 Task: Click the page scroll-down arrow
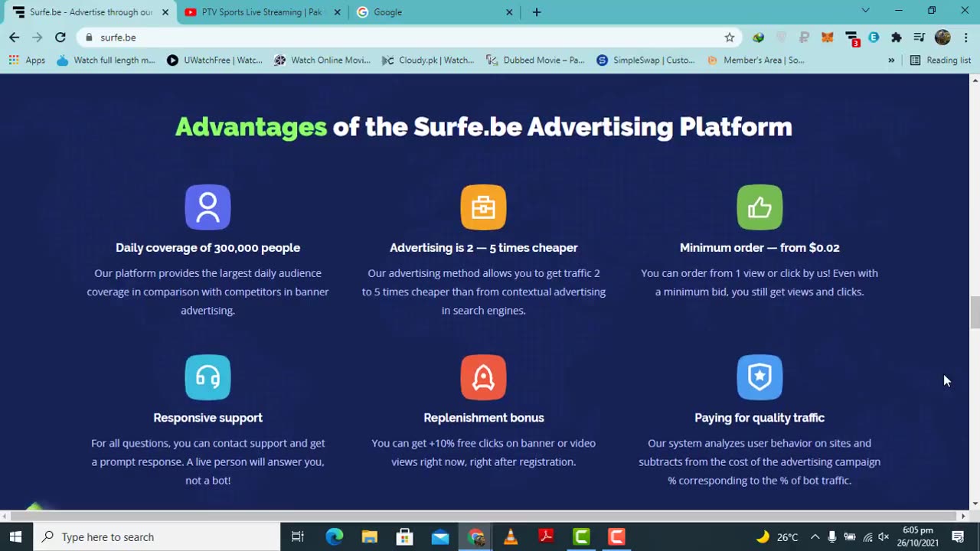pyautogui.click(x=975, y=504)
